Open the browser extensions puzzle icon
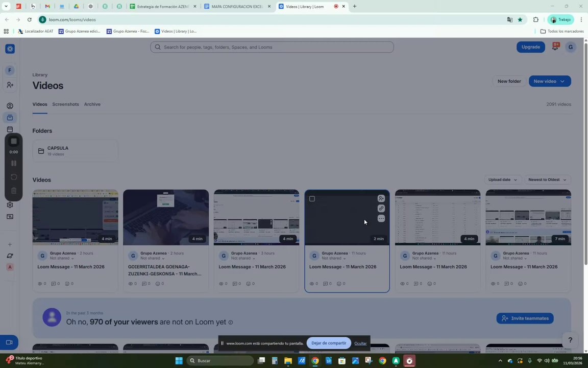 click(x=535, y=19)
